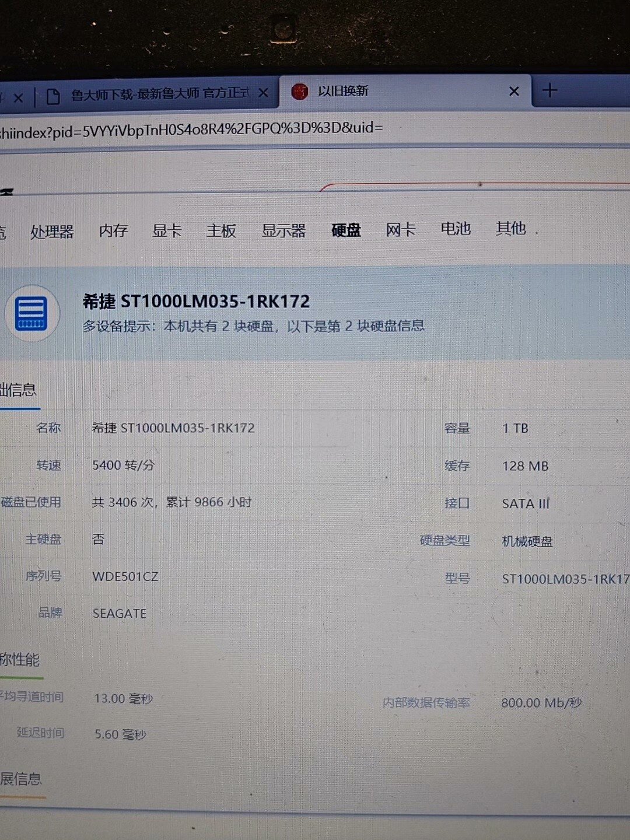Screen dimensions: 630x840
Task: Open the 其他 hardware tab
Action: (x=510, y=228)
